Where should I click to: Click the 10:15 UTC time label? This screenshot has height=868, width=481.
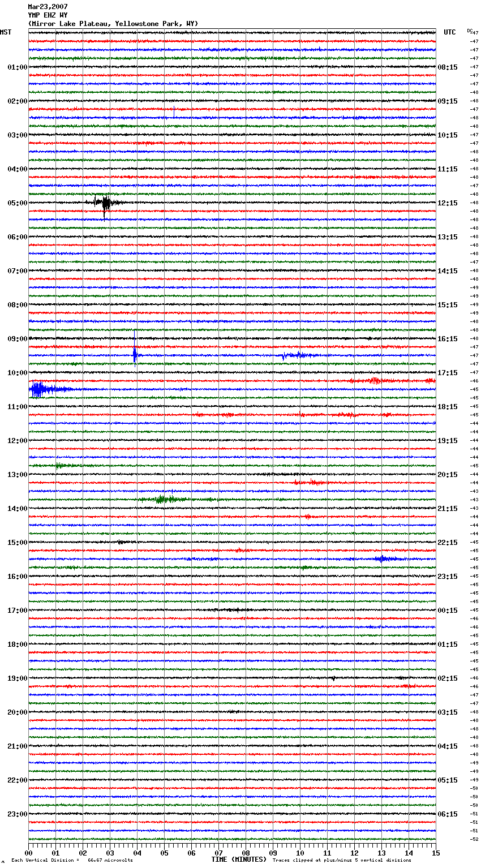[448, 135]
